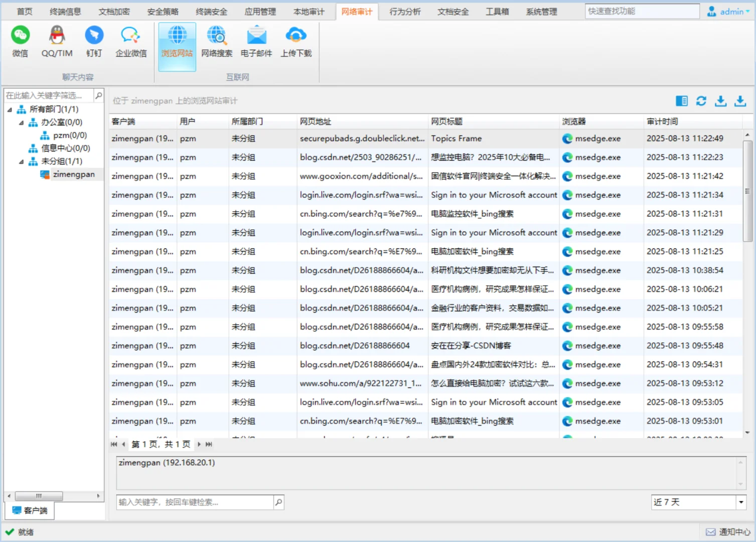Select the 安在在分享-CSDN博客 title cell
This screenshot has height=542, width=756.
pos(494,346)
